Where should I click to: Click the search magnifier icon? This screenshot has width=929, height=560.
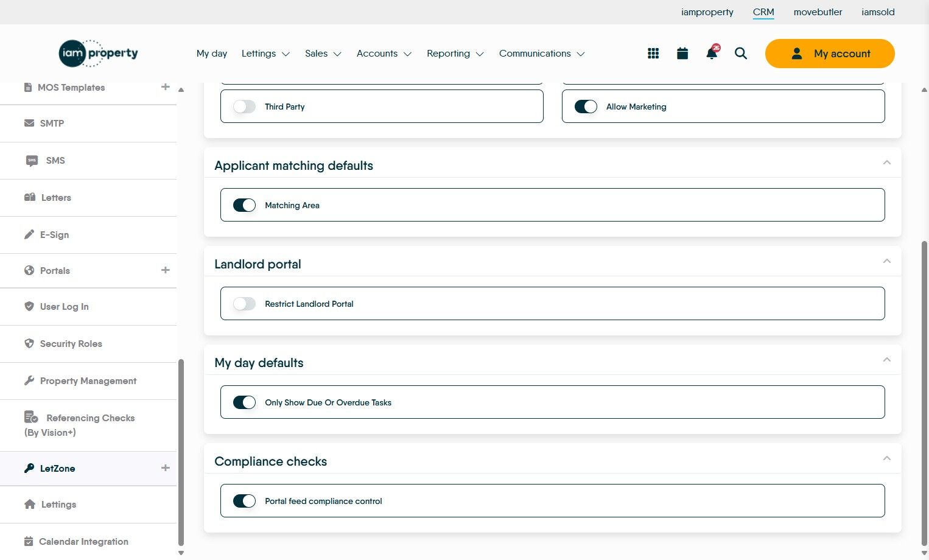pyautogui.click(x=741, y=54)
